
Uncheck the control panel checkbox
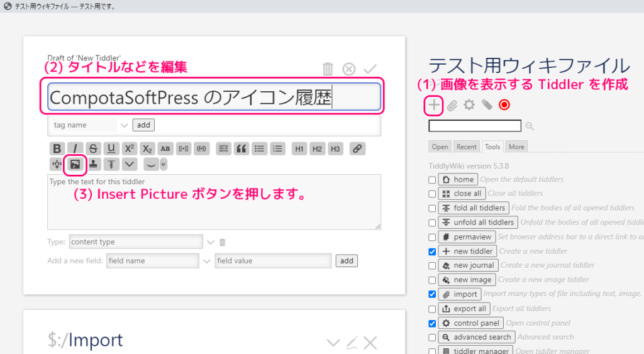[432, 323]
